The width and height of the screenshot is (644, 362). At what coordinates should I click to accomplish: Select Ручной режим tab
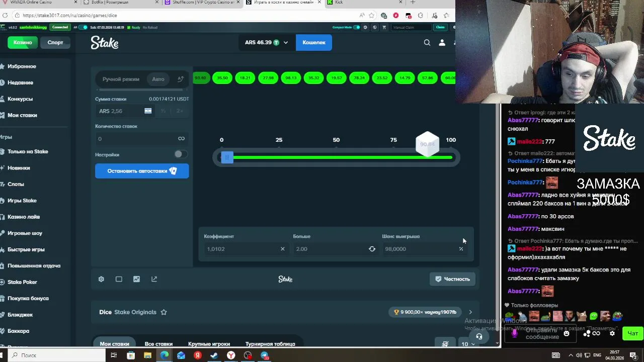pyautogui.click(x=121, y=79)
